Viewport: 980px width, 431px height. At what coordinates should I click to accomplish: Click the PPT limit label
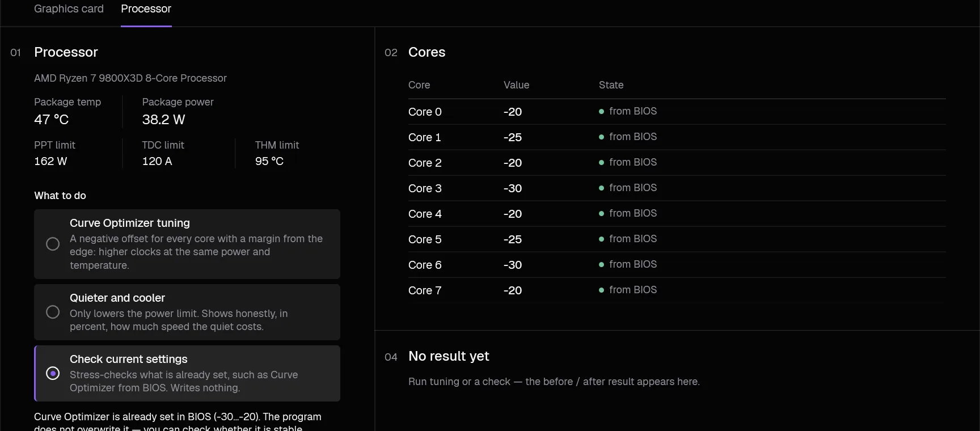click(54, 145)
